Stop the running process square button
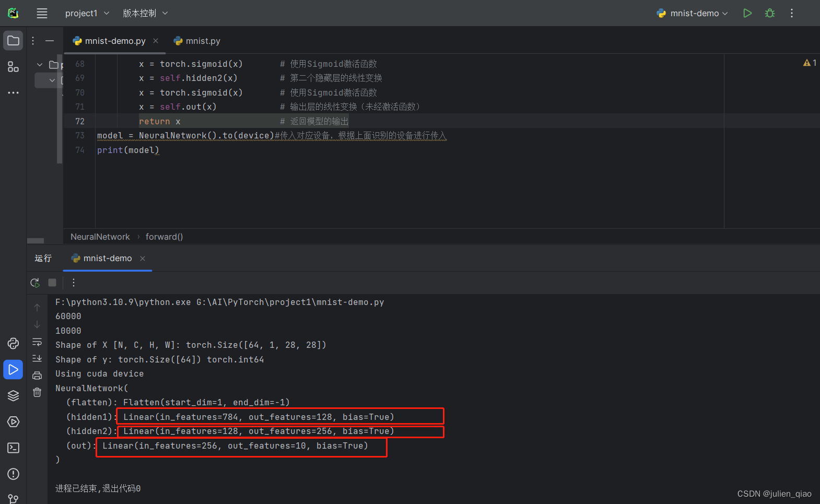This screenshot has height=504, width=820. pos(52,283)
